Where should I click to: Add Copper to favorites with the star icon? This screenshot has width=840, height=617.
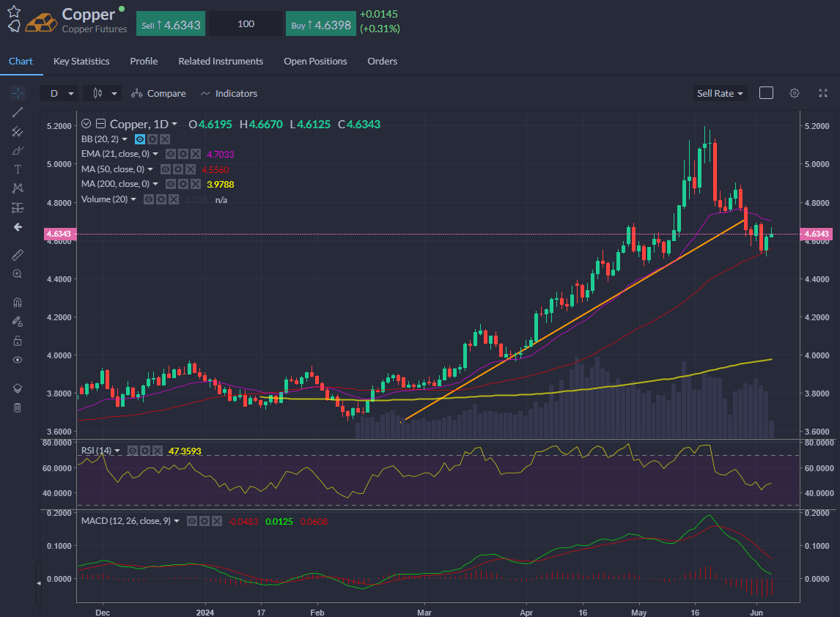14,11
